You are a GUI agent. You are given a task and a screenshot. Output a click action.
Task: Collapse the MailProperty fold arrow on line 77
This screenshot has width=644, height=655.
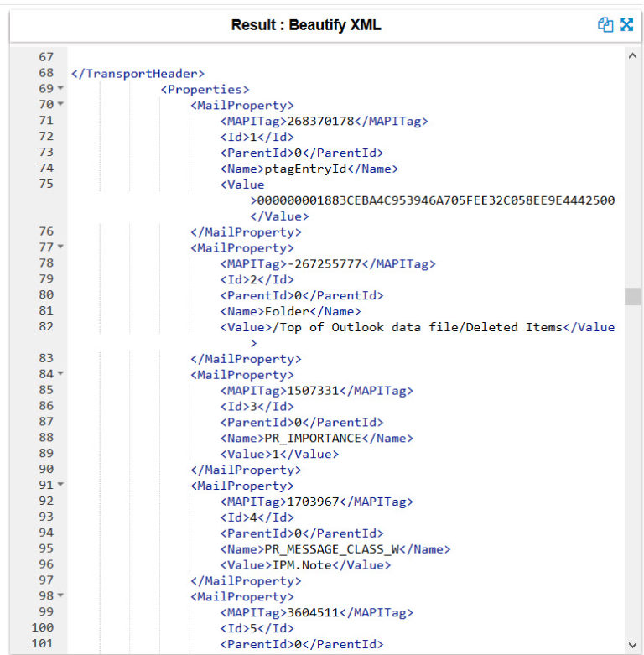pos(60,247)
